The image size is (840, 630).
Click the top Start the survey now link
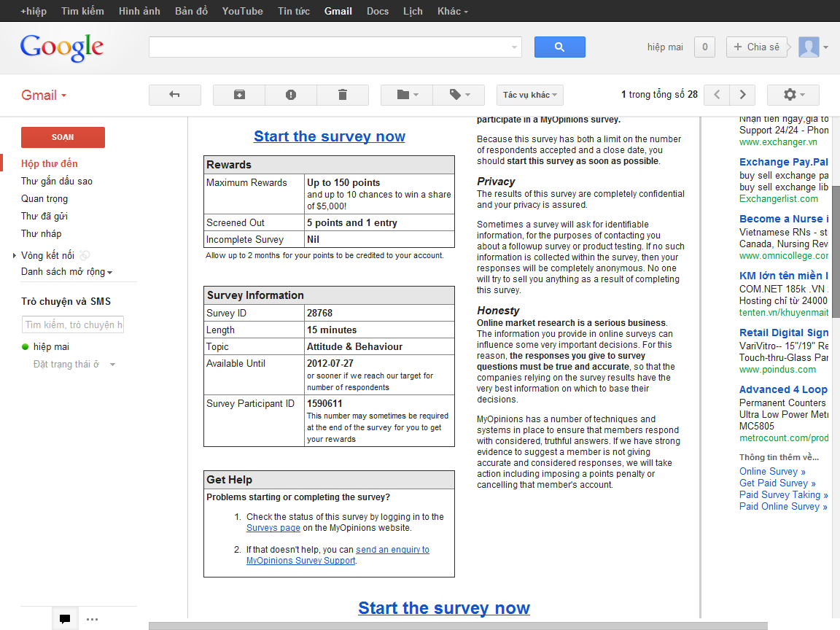(330, 136)
